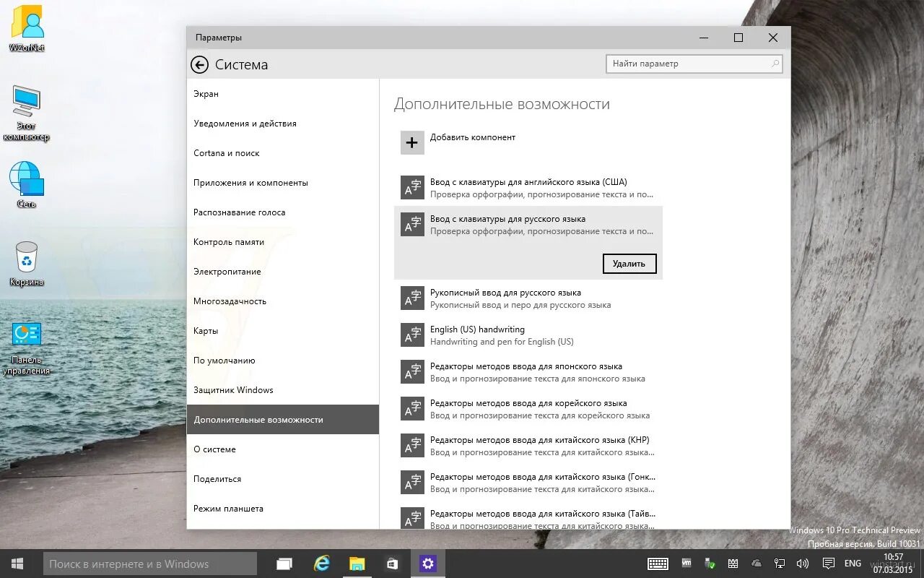The width and height of the screenshot is (924, 578).
Task: Click the ENG language indicator in the tray
Action: [x=853, y=563]
